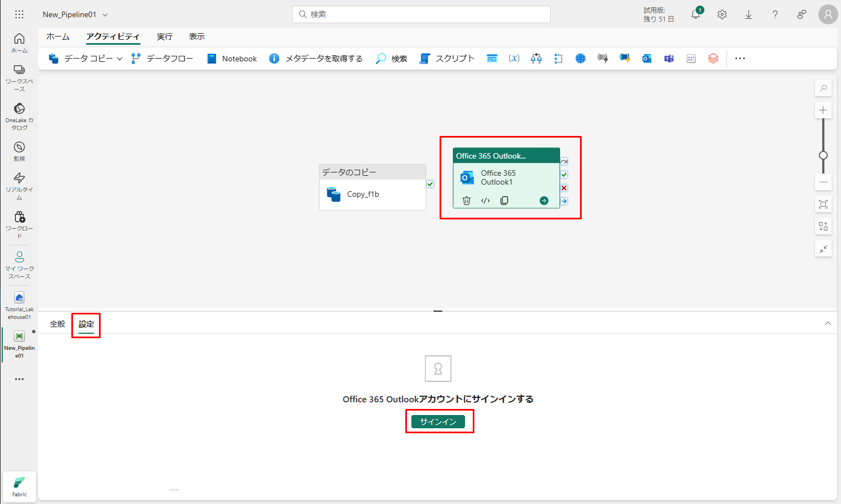
Task: Add the 検索 lookup activity
Action: pos(391,59)
